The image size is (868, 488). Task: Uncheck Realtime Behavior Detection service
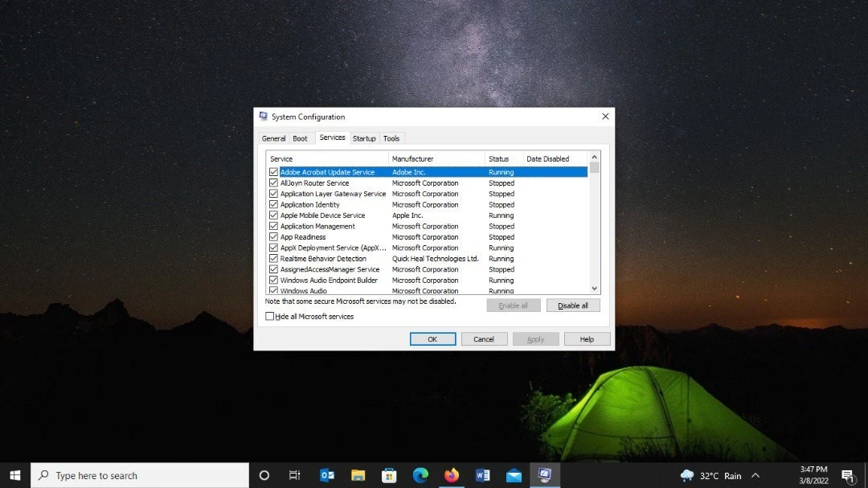tap(273, 259)
